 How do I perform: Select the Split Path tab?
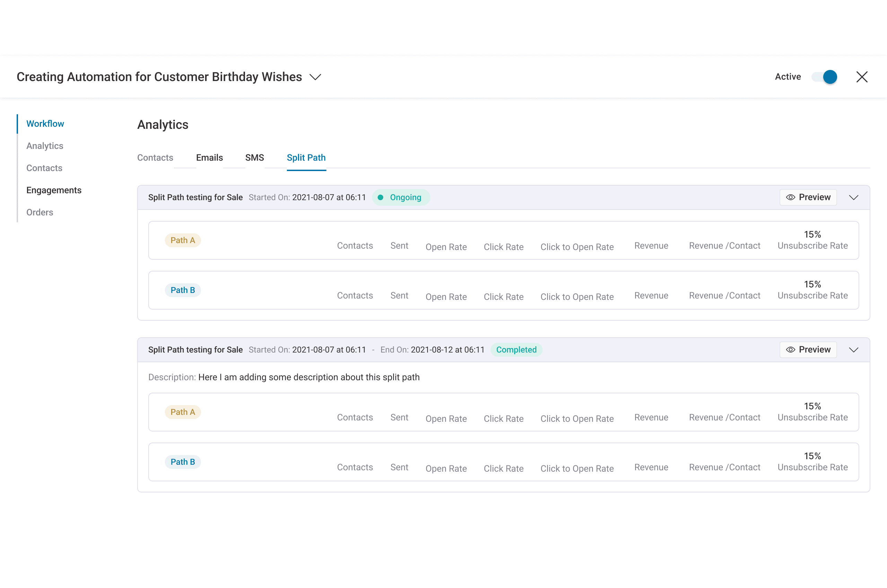(x=306, y=158)
